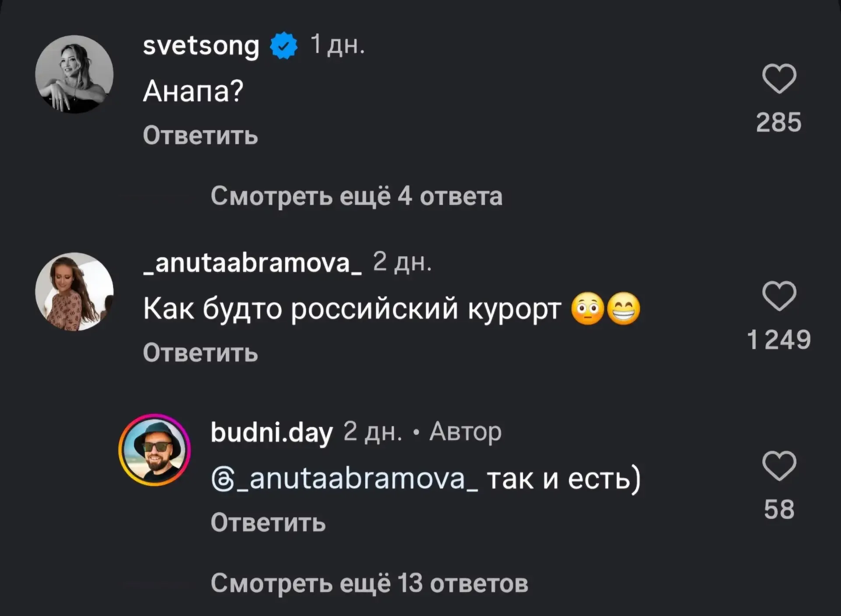Open svetsong's profile picture
The image size is (841, 616).
pos(74,74)
